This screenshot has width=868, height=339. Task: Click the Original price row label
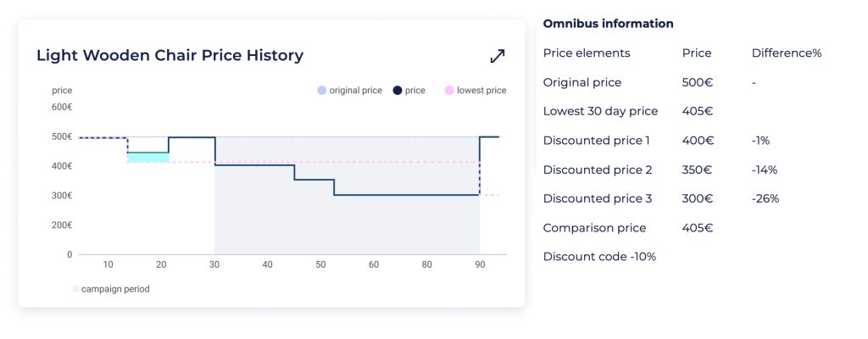coord(582,83)
